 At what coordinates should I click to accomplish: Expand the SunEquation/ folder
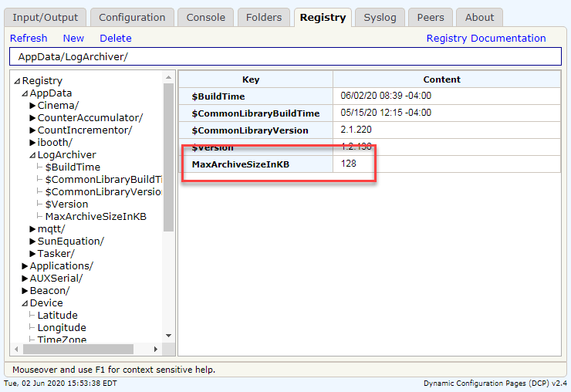coord(32,242)
